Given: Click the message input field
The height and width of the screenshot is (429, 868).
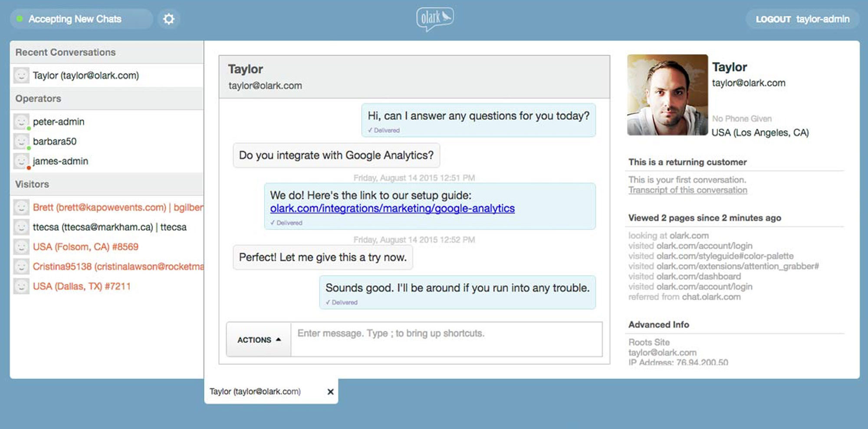Looking at the screenshot, I should 446,339.
